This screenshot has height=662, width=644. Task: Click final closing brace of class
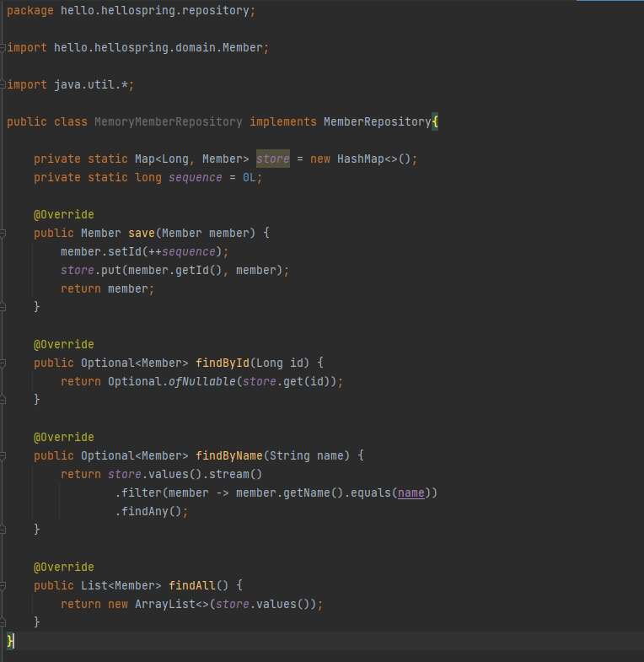(x=10, y=641)
